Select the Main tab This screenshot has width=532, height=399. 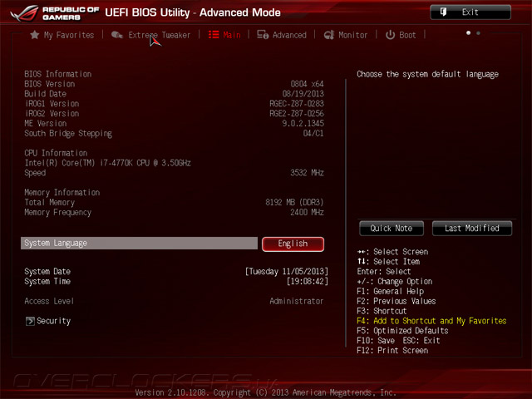tap(224, 35)
